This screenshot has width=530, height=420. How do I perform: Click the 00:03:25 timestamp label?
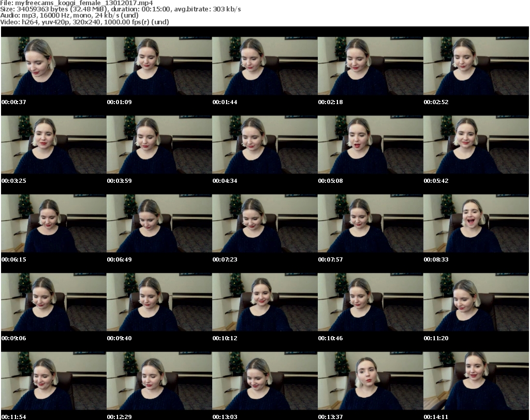(14, 181)
